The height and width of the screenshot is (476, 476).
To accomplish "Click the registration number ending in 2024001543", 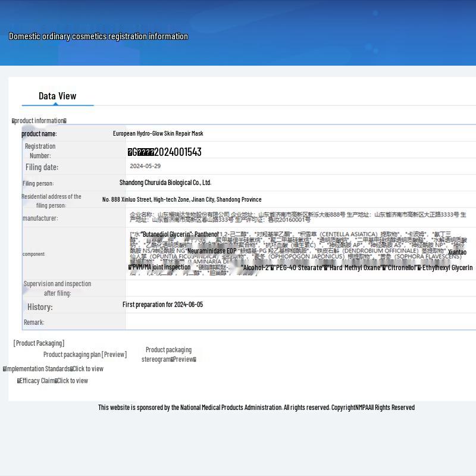I will point(165,152).
